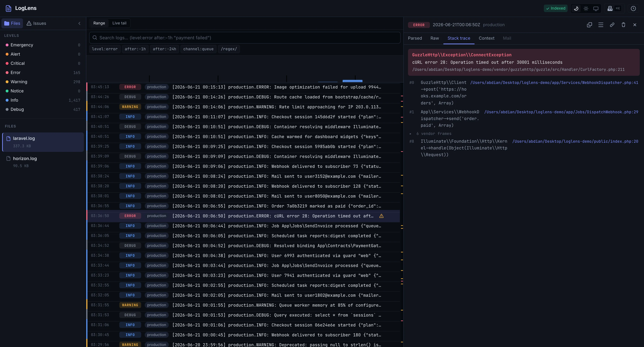Screen dimensions: 644x347
Task: Open the Context detail tab
Action: click(487, 38)
